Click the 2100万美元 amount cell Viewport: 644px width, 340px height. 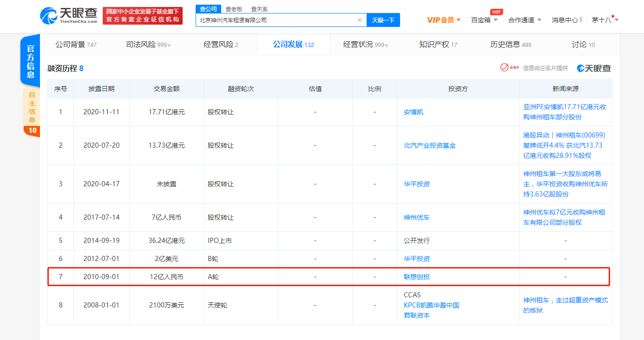click(166, 305)
